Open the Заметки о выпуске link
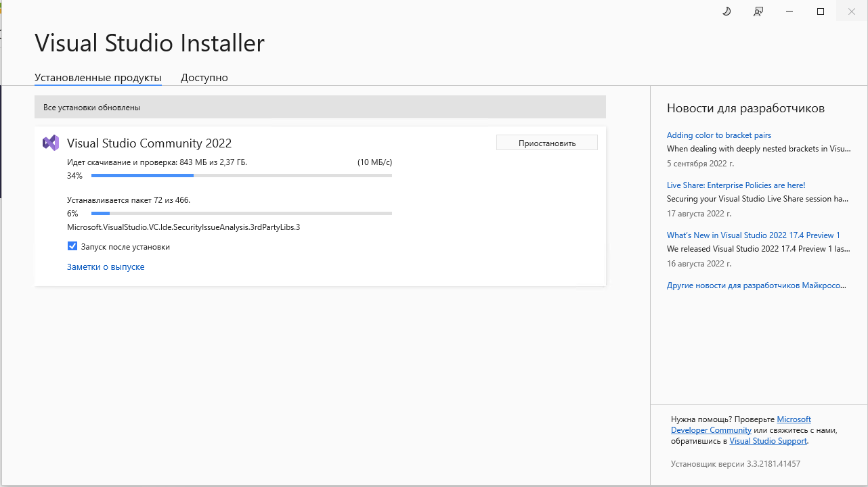This screenshot has width=868, height=487. pyautogui.click(x=106, y=267)
